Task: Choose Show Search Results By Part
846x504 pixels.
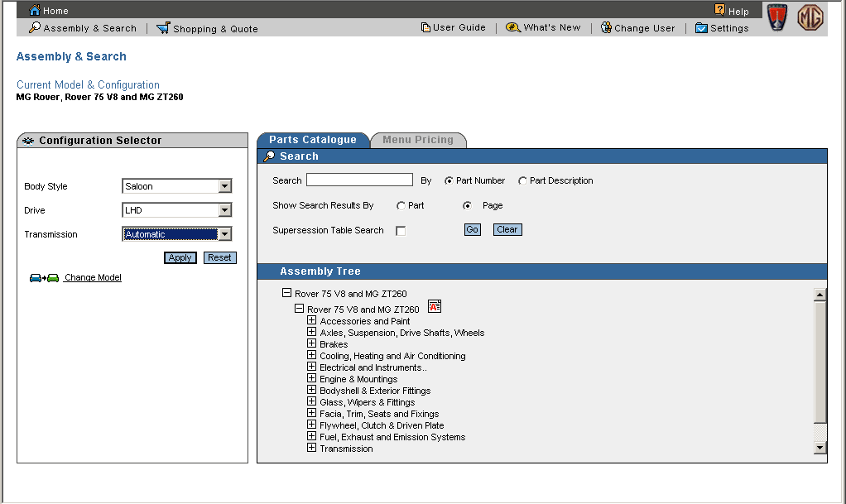Action: coord(401,205)
